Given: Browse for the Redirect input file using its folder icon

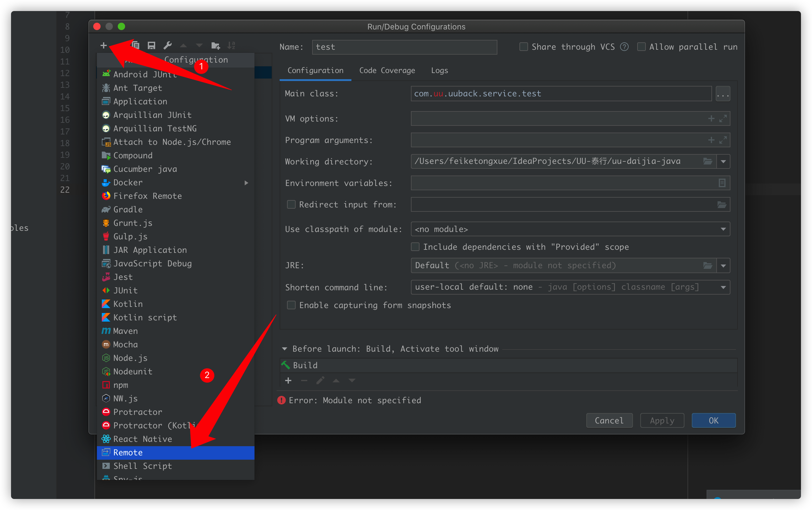Looking at the screenshot, I should click(x=722, y=204).
